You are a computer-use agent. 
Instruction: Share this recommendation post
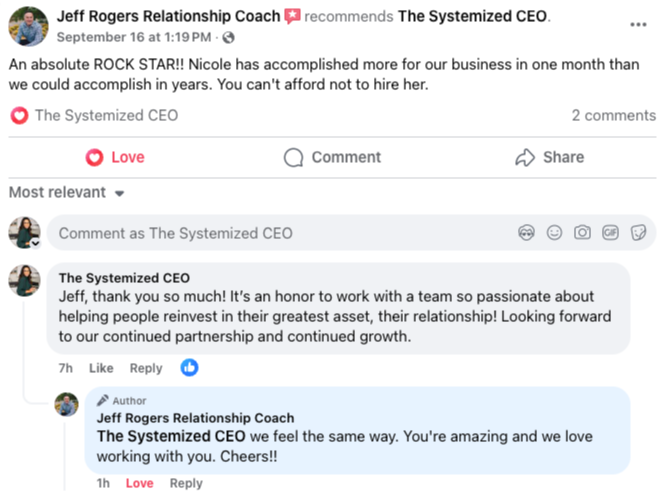(x=549, y=157)
